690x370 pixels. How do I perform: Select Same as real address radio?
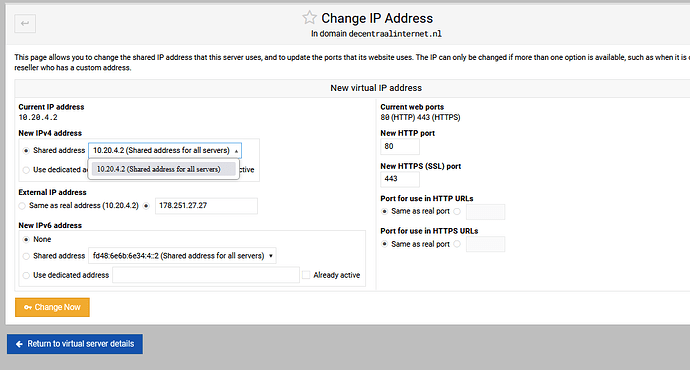(x=22, y=205)
